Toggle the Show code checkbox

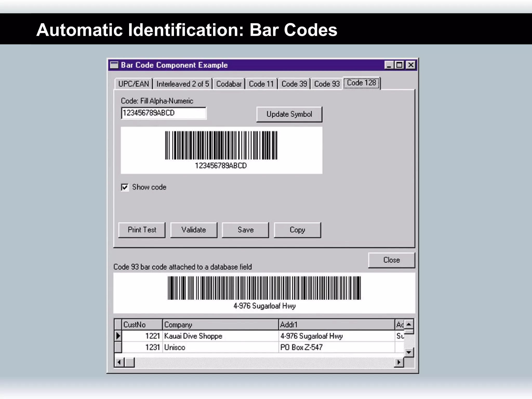pyautogui.click(x=125, y=187)
